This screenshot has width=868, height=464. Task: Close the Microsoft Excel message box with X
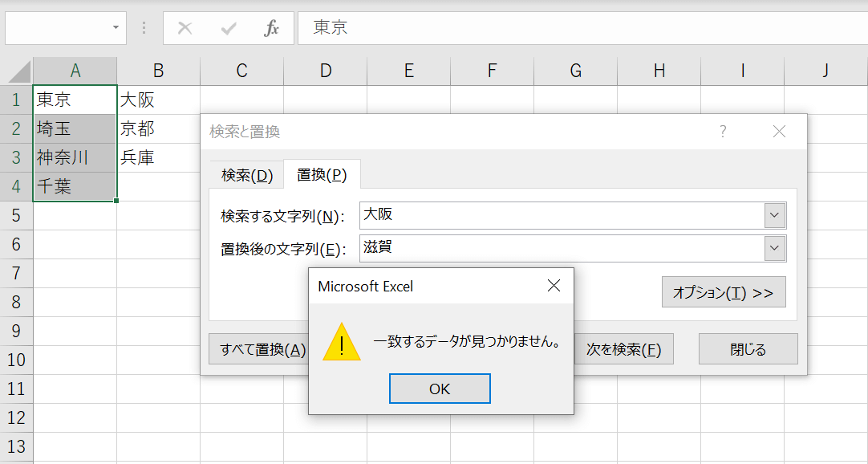click(553, 286)
